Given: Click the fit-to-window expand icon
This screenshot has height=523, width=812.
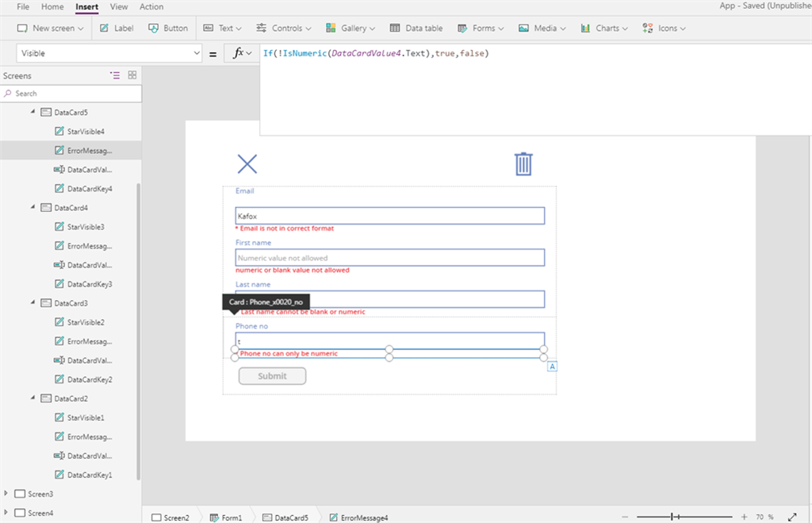Looking at the screenshot, I should 792,517.
